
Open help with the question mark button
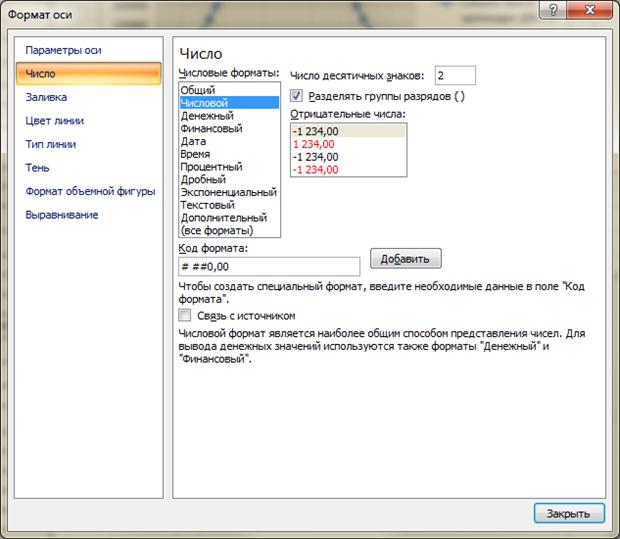click(553, 9)
